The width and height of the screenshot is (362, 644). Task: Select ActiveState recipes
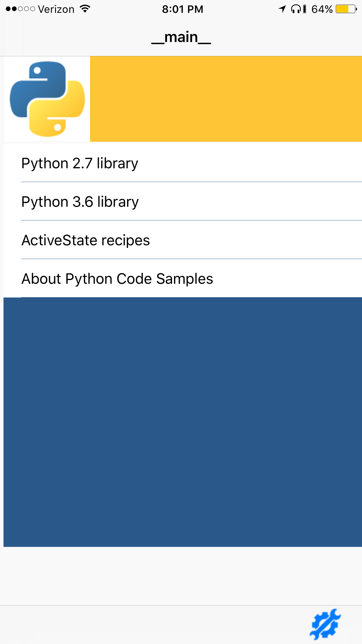86,240
